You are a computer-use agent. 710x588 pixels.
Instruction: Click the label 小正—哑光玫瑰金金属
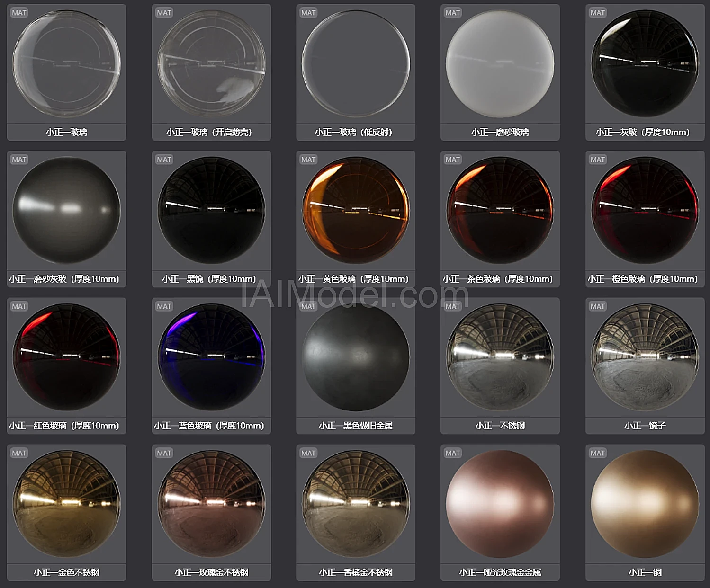(x=500, y=572)
